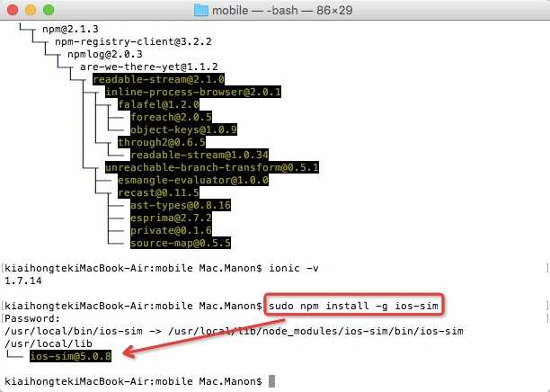Click the 'falafel@1.2.0' entry
This screenshot has width=550, height=392.
pos(158,104)
